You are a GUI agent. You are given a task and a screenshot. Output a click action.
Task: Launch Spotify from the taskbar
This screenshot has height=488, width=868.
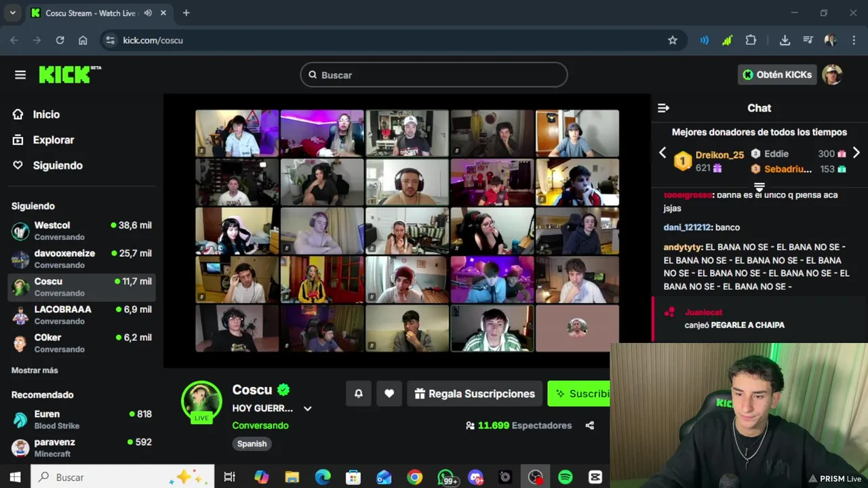(565, 477)
